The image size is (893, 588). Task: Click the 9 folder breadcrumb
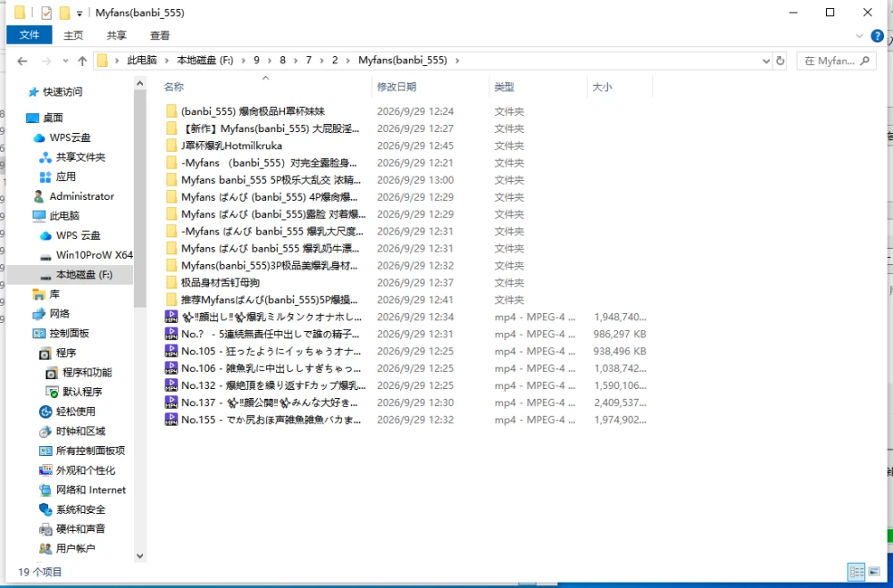click(x=256, y=61)
